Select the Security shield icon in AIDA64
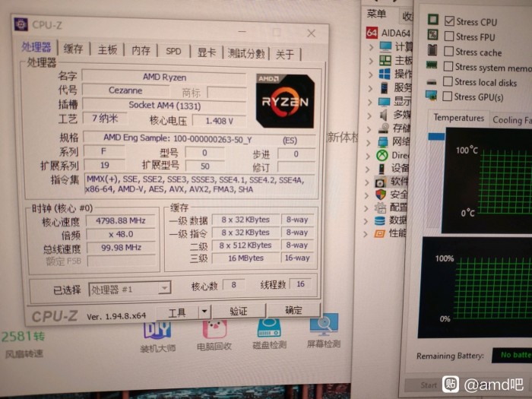Viewport: 532px width, 399px height. tap(381, 195)
